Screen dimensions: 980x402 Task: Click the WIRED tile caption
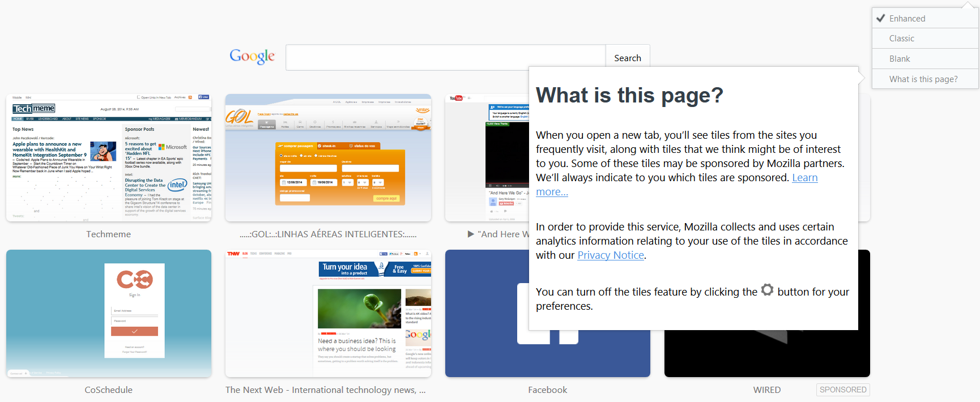click(x=767, y=390)
